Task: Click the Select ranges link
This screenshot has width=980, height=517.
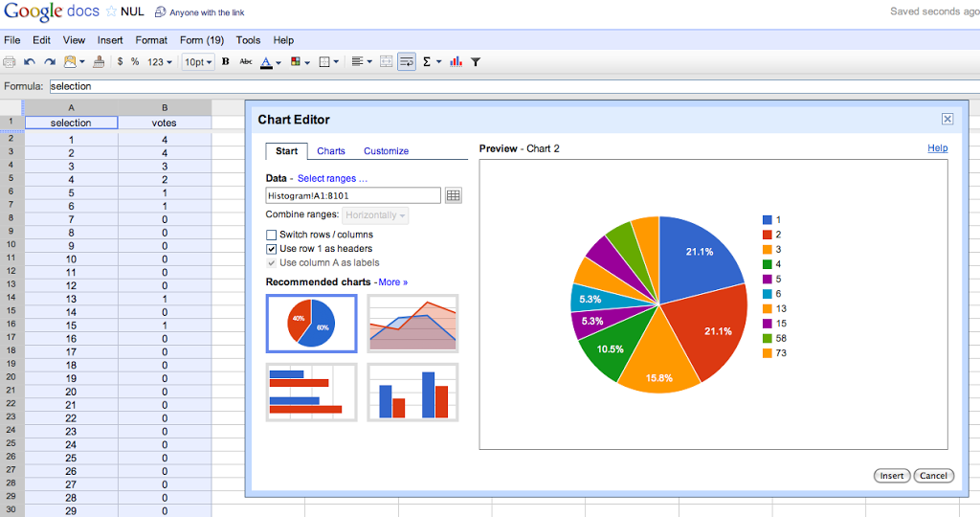Action: [x=332, y=178]
